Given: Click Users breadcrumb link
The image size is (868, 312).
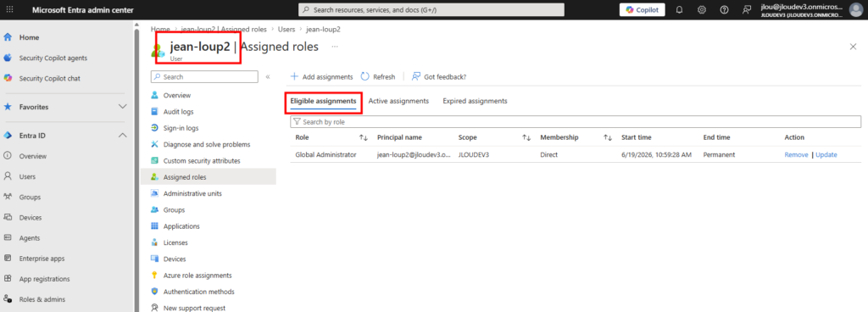Looking at the screenshot, I should [287, 29].
